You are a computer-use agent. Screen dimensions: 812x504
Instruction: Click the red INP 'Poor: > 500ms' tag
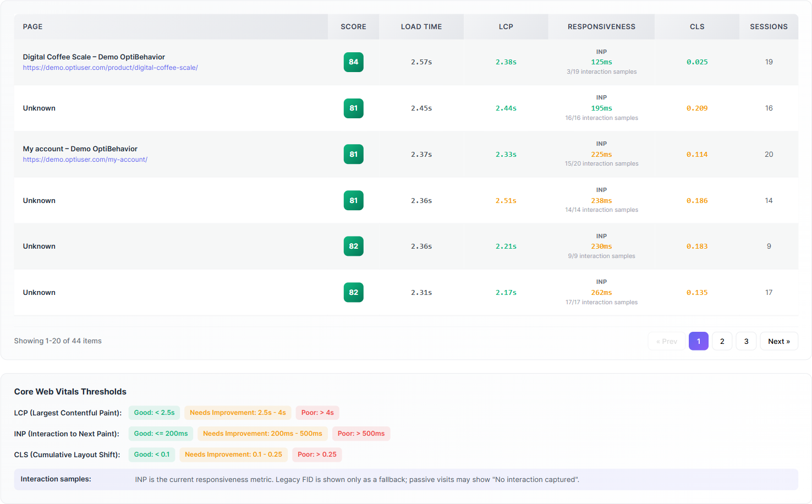click(361, 434)
